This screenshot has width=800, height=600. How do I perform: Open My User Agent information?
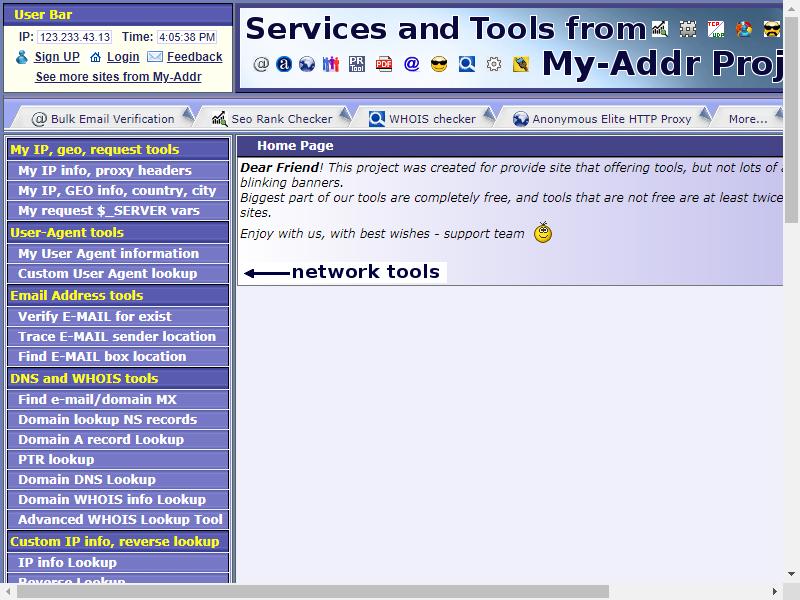pyautogui.click(x=118, y=254)
